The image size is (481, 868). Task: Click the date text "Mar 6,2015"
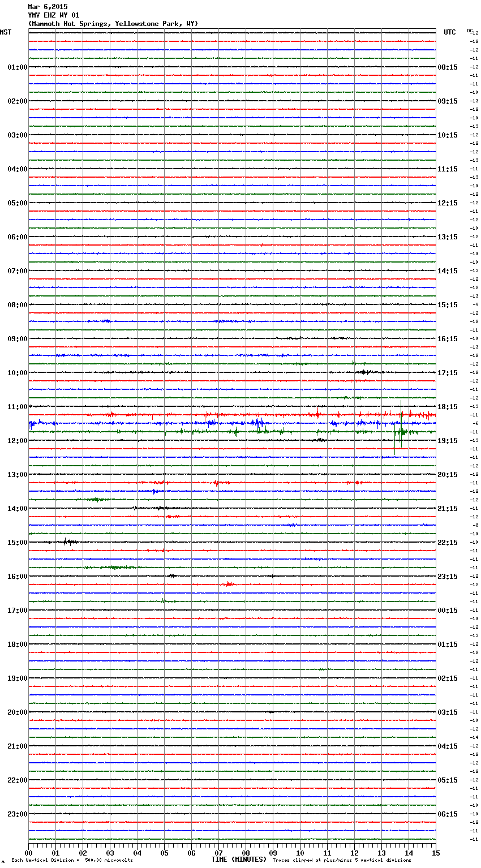pos(48,7)
